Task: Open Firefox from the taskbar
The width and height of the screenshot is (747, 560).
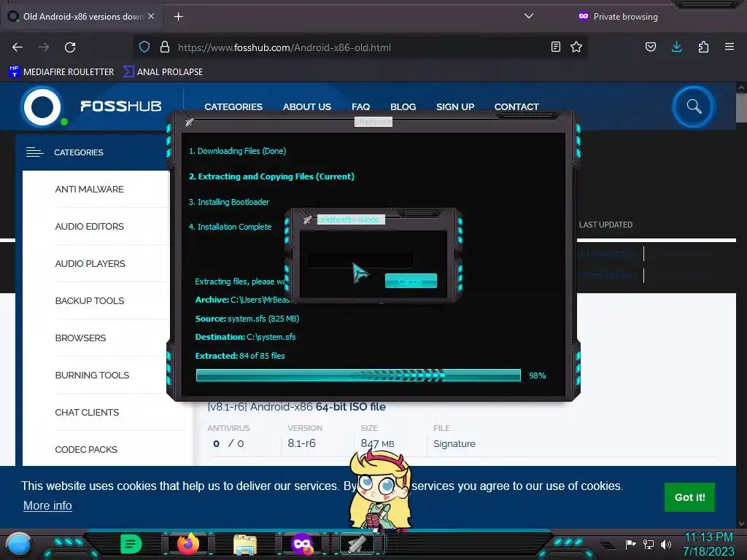Action: coord(188,544)
